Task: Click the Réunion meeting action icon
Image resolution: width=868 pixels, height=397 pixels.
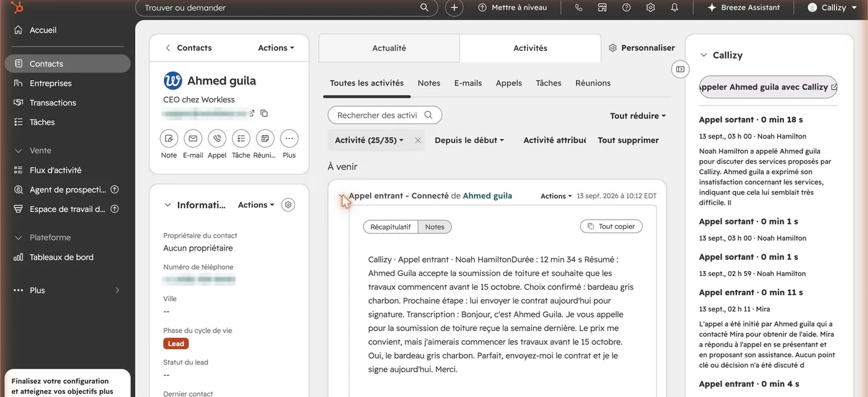Action: point(265,138)
